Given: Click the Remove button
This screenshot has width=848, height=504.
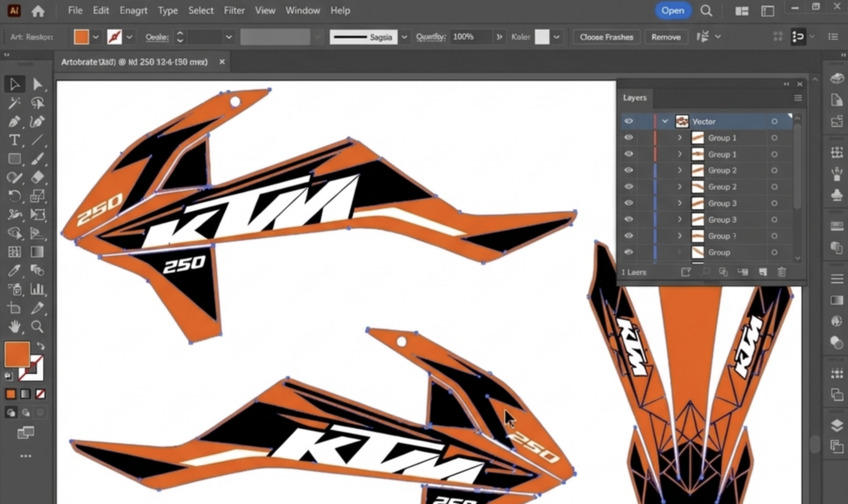Looking at the screenshot, I should point(666,36).
